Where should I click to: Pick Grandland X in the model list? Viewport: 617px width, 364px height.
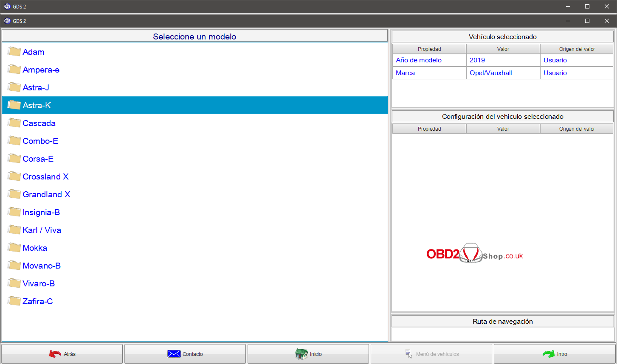tap(46, 194)
